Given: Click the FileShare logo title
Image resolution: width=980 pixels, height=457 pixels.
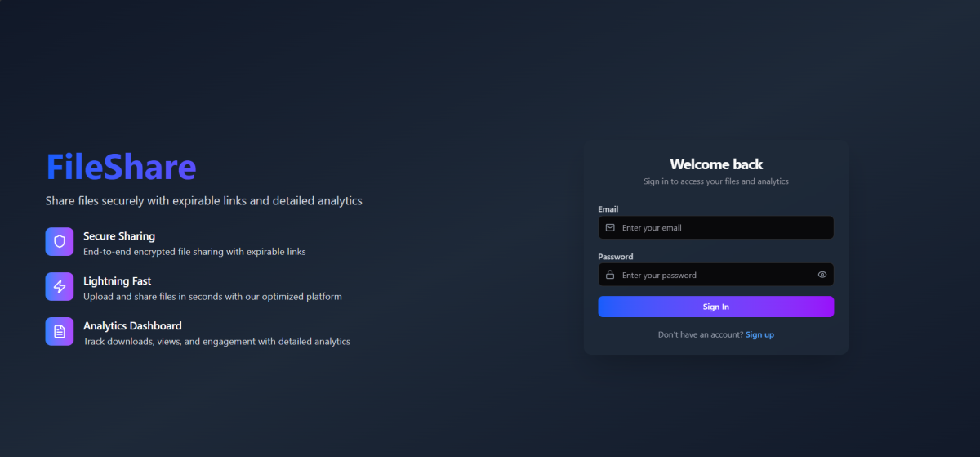Looking at the screenshot, I should [121, 167].
